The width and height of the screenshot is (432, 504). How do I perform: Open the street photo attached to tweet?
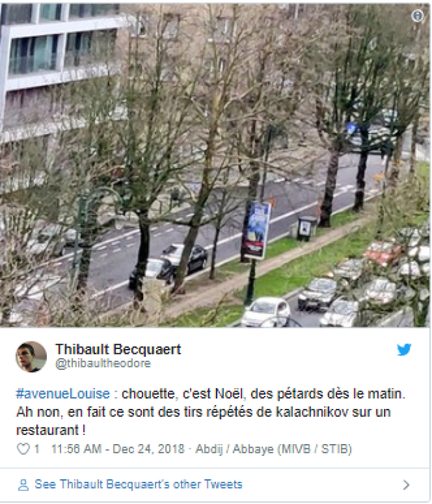coord(215,165)
